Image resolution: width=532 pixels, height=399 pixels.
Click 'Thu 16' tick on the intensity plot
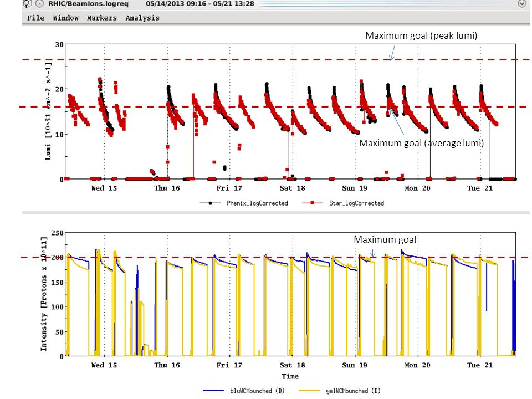pyautogui.click(x=167, y=365)
